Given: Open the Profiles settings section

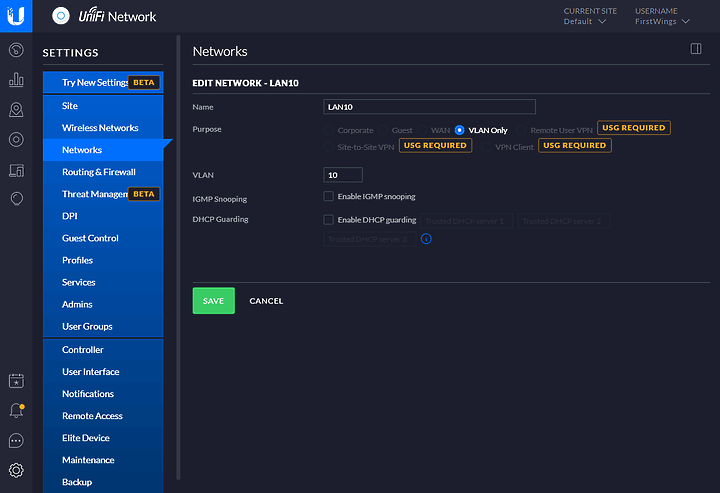Looking at the screenshot, I should coord(103,260).
